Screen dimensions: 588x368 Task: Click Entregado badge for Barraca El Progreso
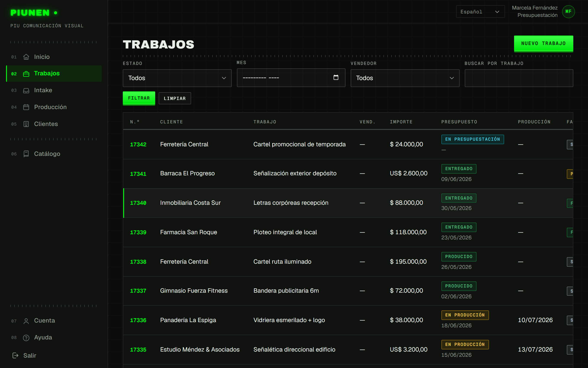(x=459, y=169)
